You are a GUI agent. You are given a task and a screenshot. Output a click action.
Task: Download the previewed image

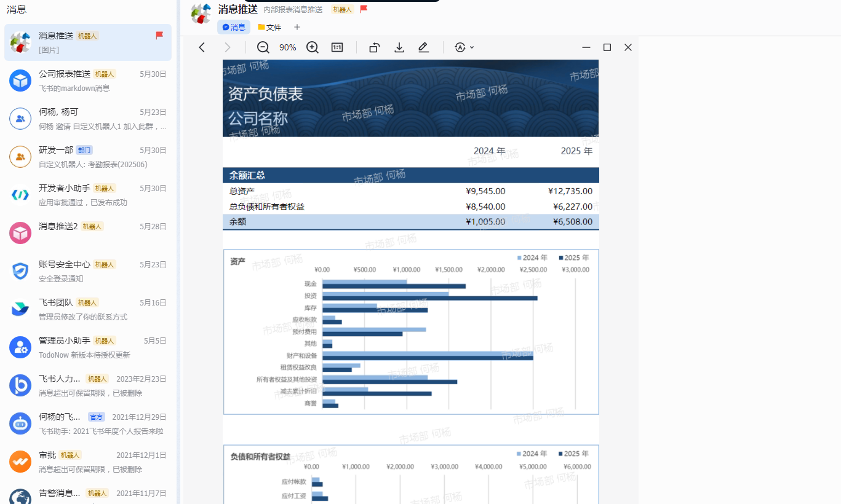point(399,47)
